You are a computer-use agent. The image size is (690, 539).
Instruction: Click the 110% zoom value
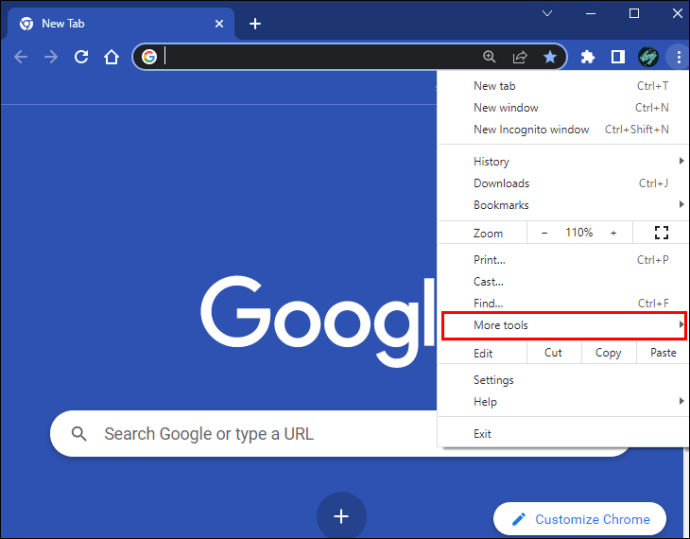click(579, 232)
